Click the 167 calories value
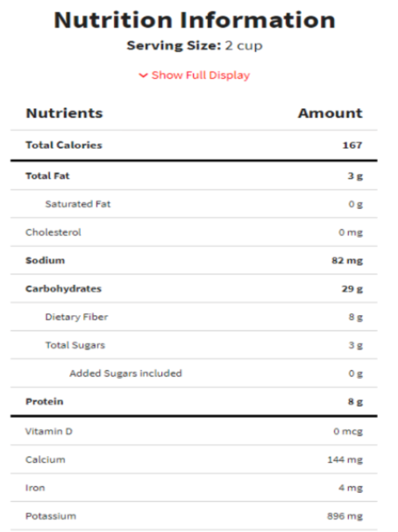Screen dimensions: 398x532 coord(352,145)
